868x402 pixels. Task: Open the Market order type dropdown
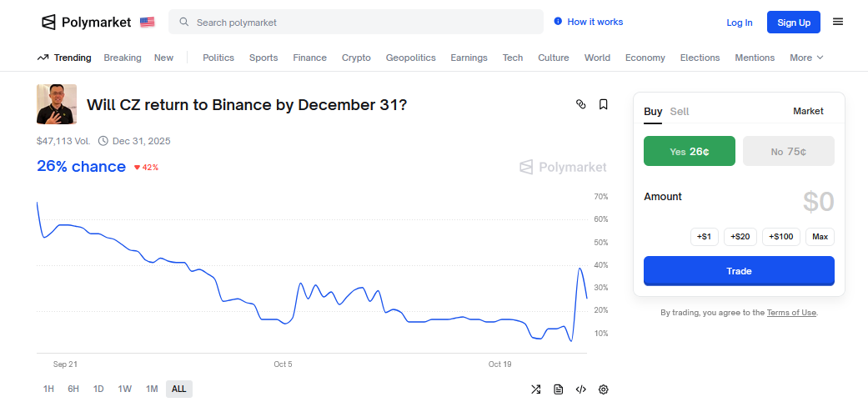808,111
